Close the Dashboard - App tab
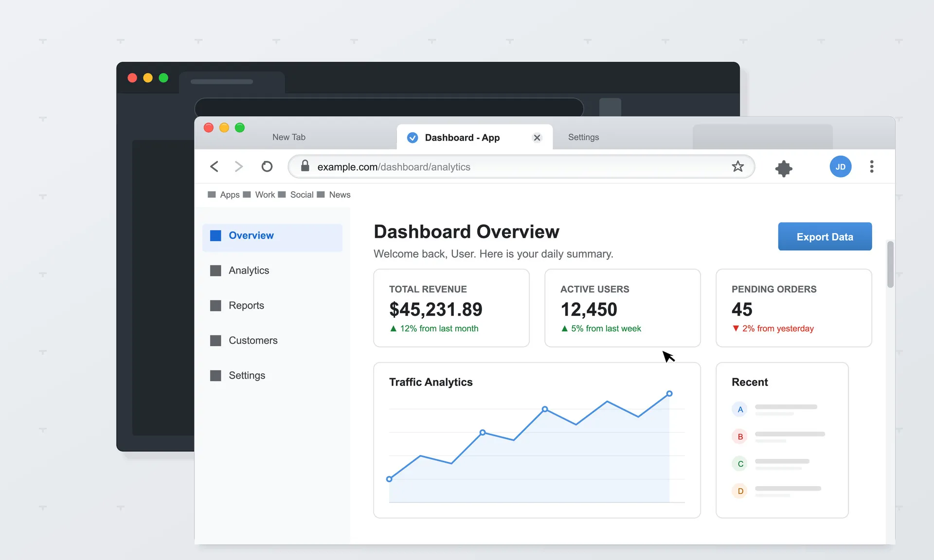 coord(537,138)
